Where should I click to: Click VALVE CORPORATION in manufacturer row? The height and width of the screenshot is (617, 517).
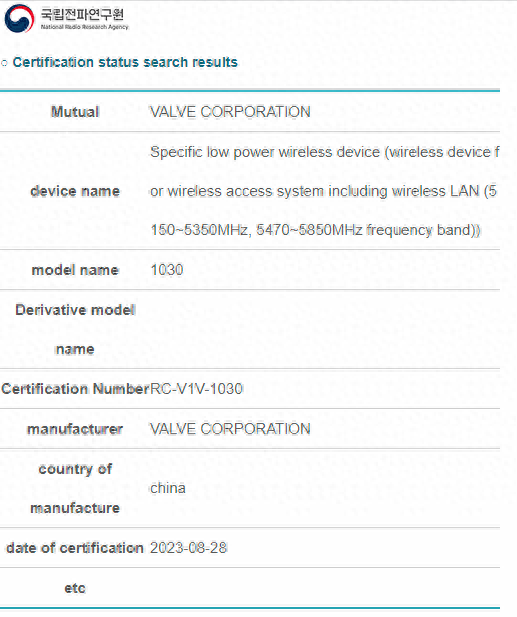[x=230, y=429]
